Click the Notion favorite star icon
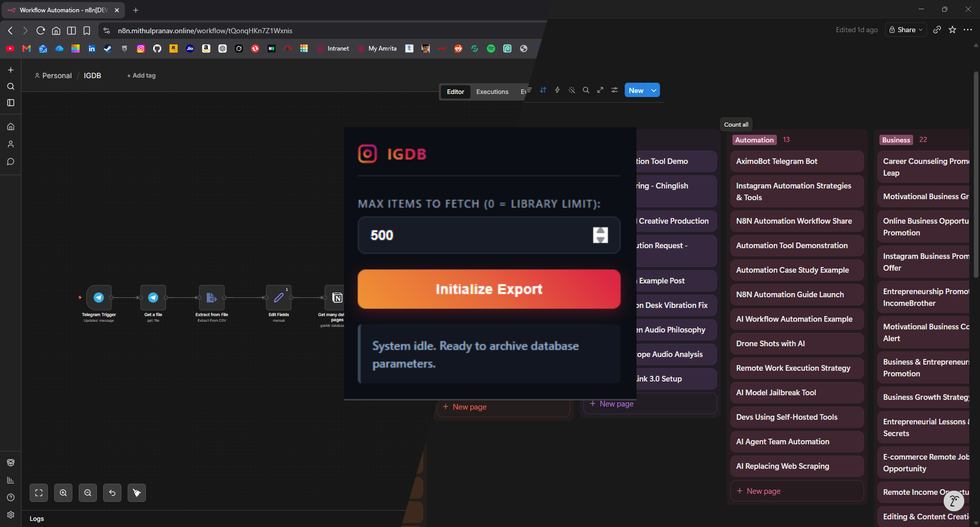 click(x=952, y=30)
